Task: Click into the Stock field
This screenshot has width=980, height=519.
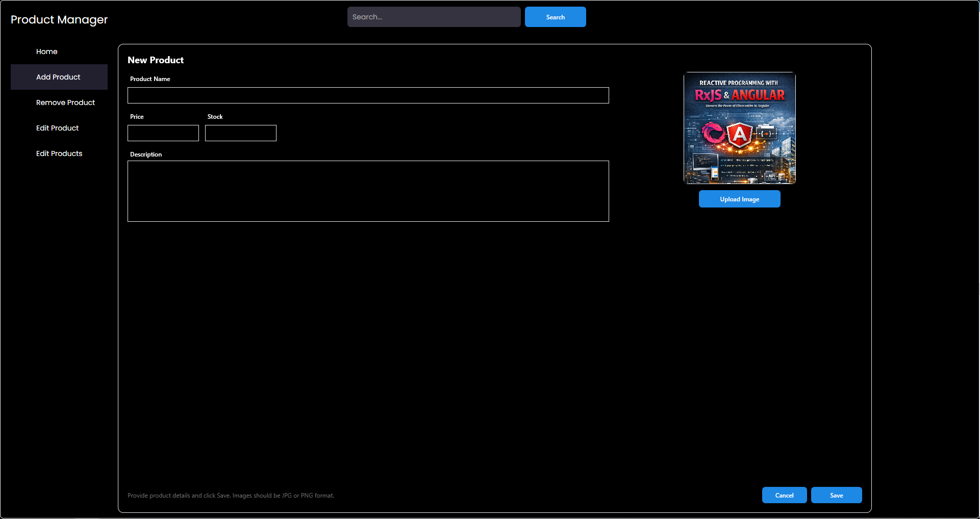Action: (241, 133)
